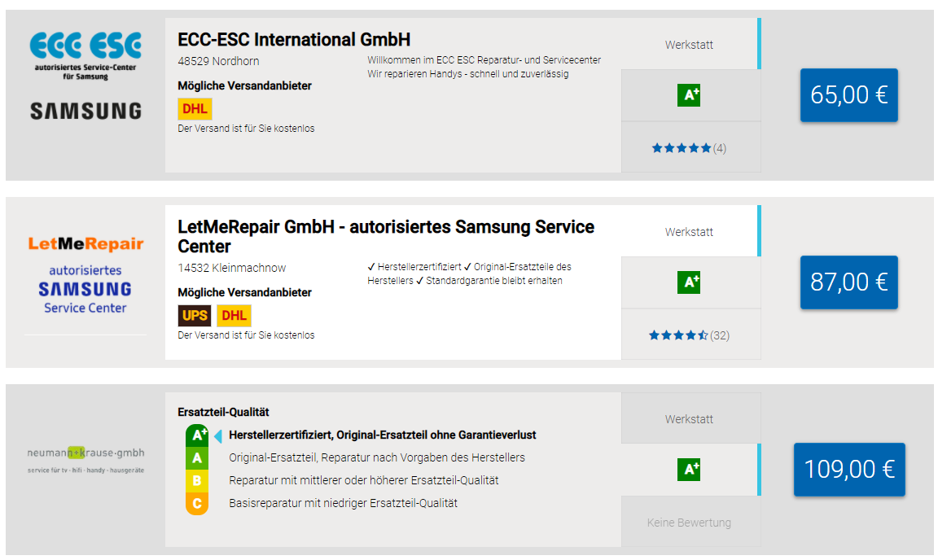Click the UPS shipping provider badge
This screenshot has height=560, width=938.
click(x=195, y=315)
